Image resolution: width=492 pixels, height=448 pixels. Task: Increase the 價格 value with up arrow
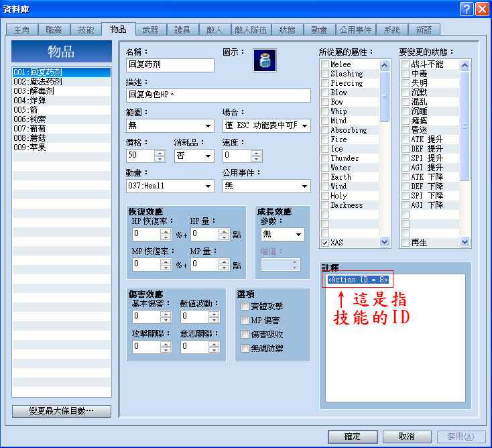coord(160,153)
